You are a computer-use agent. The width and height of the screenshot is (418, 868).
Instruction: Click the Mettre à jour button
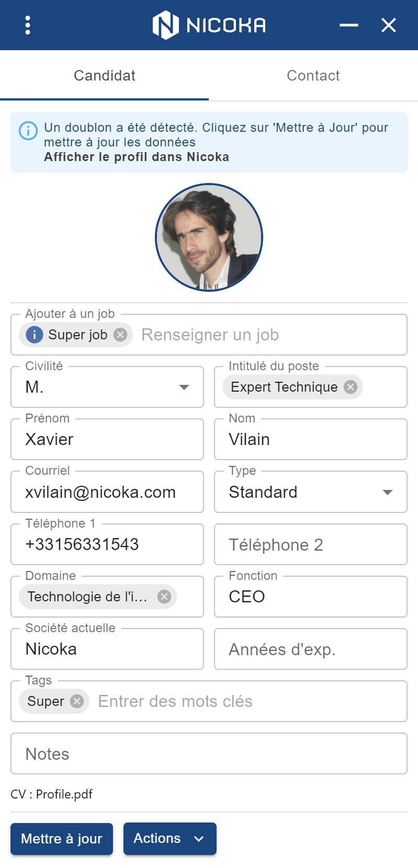click(62, 839)
